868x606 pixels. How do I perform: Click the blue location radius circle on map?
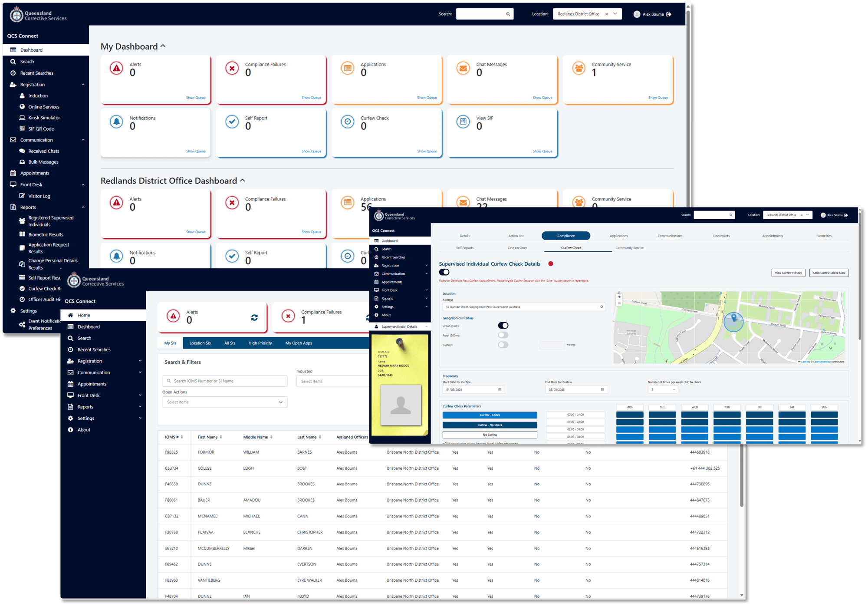point(733,323)
